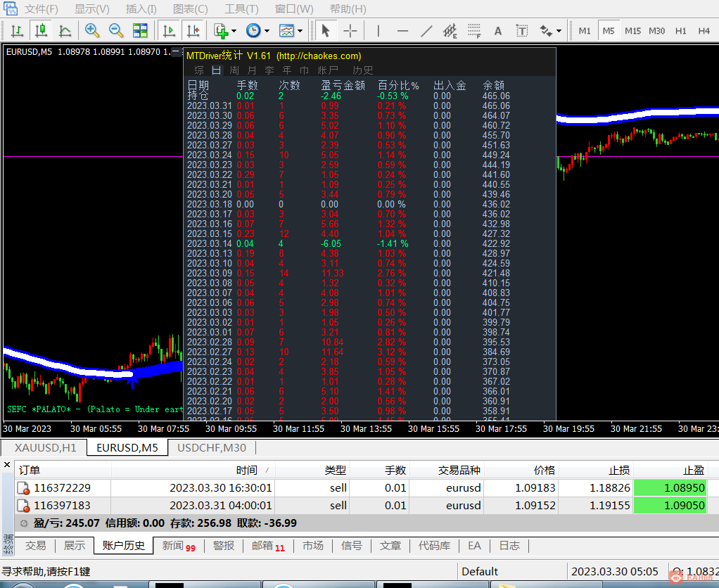The width and height of the screenshot is (719, 588).
Task: Open the indicators list dropdown arrow
Action: (235, 31)
